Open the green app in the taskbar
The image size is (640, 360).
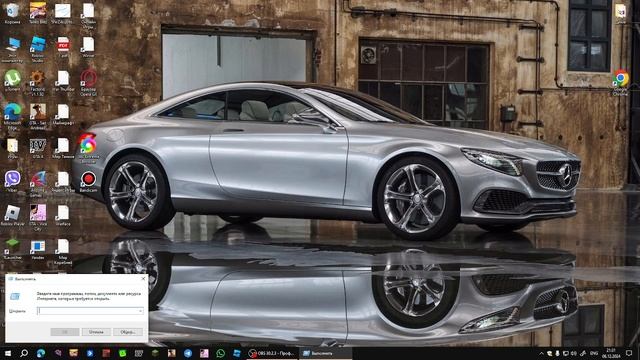(x=122, y=353)
